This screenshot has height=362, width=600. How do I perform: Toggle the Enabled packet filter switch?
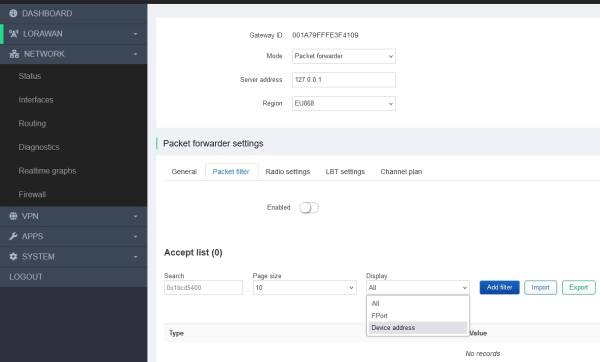(309, 208)
